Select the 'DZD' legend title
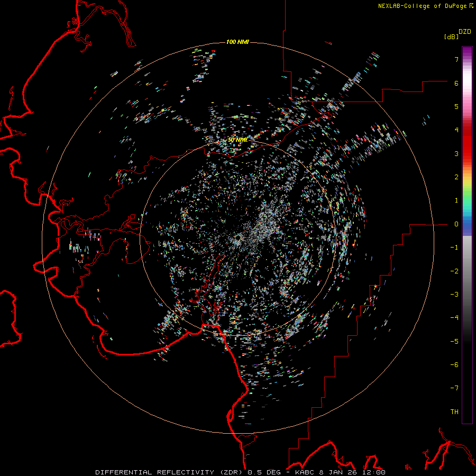Viewport: 476px width, 476px height. click(x=464, y=32)
